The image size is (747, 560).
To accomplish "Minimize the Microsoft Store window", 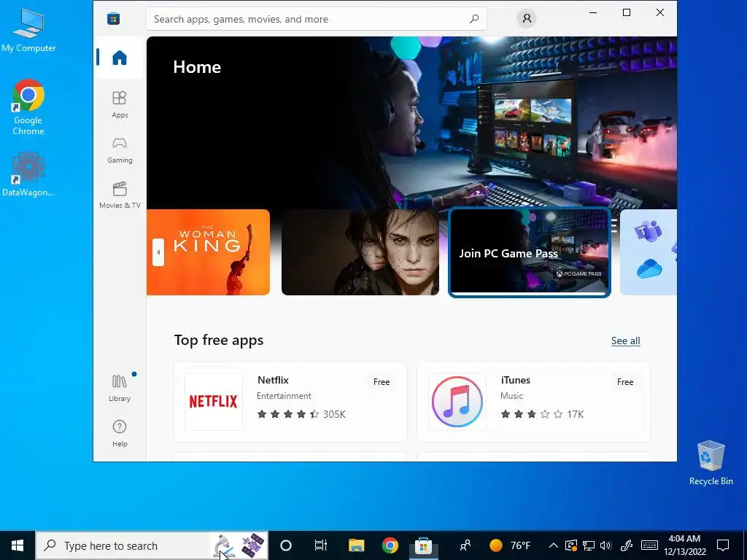I will tap(593, 12).
